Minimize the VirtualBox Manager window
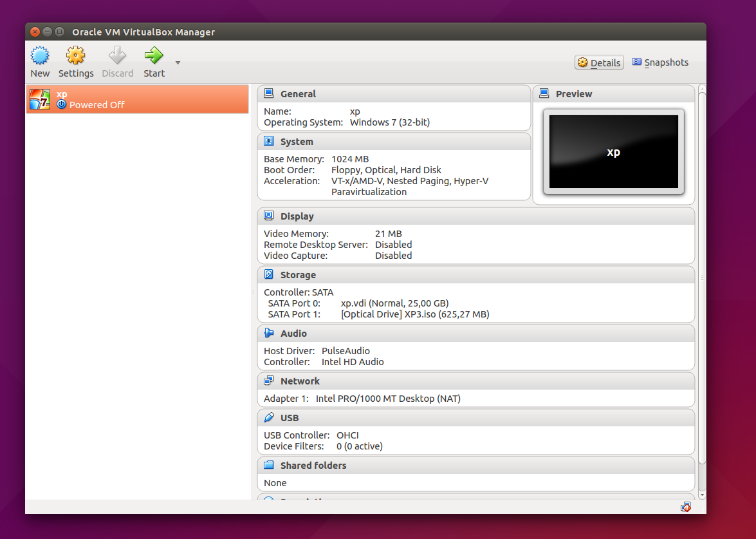756x539 pixels. pyautogui.click(x=47, y=32)
